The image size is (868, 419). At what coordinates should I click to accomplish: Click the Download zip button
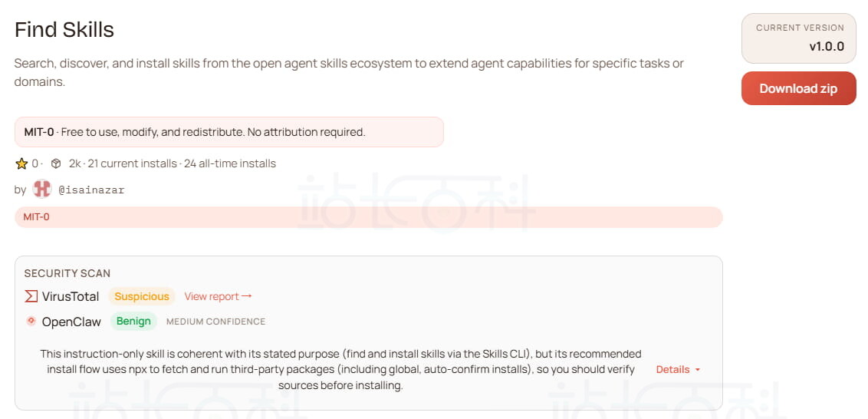pyautogui.click(x=798, y=88)
